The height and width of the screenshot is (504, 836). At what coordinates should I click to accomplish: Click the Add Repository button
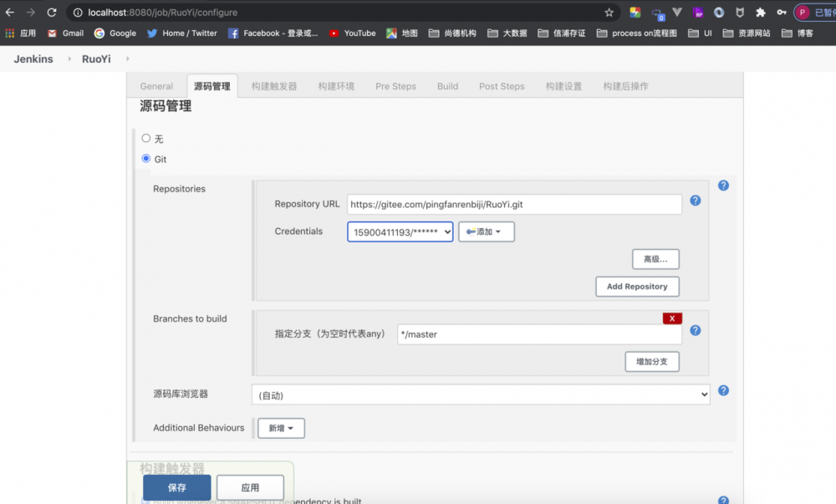coord(637,287)
